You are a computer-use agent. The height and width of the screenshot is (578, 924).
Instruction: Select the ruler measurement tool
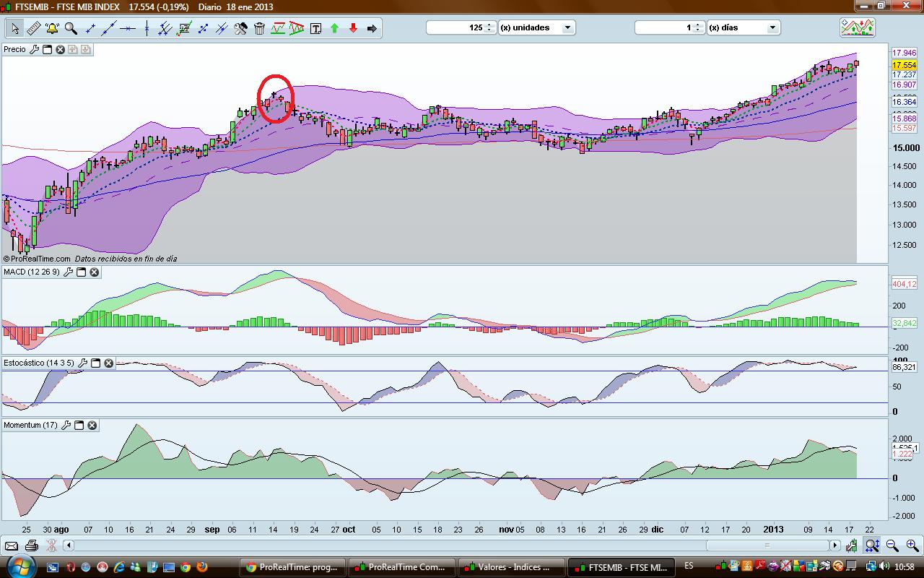tap(34, 28)
